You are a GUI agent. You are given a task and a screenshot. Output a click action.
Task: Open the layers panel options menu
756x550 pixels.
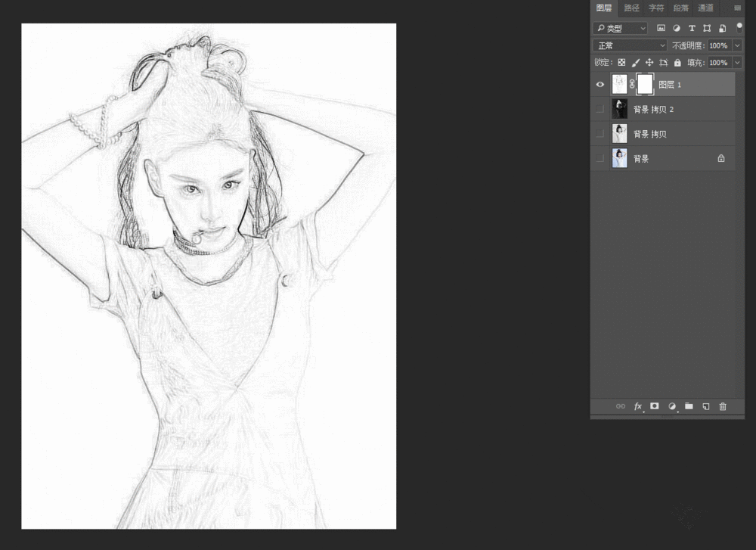click(x=737, y=8)
